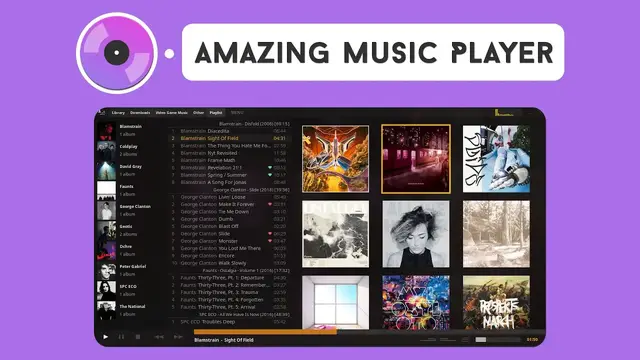Select track 'The Thing You Hate Me Fo...'
This screenshot has width=640, height=360.
point(229,146)
